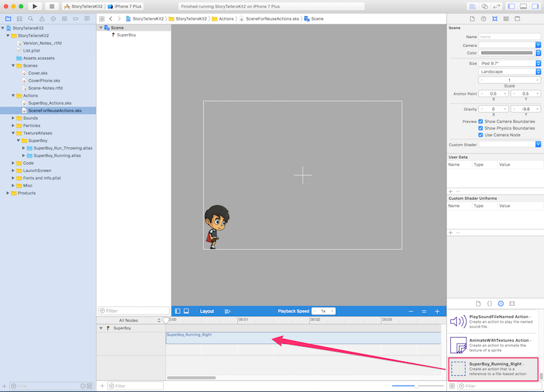The height and width of the screenshot is (392, 544).
Task: Reset scene zoom with equals button
Action: click(x=424, y=311)
